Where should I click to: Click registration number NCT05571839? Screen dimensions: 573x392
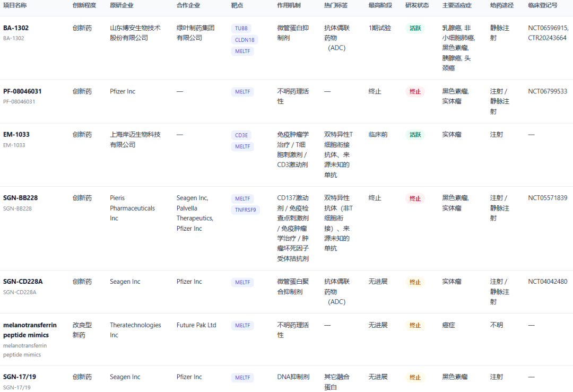click(x=548, y=198)
